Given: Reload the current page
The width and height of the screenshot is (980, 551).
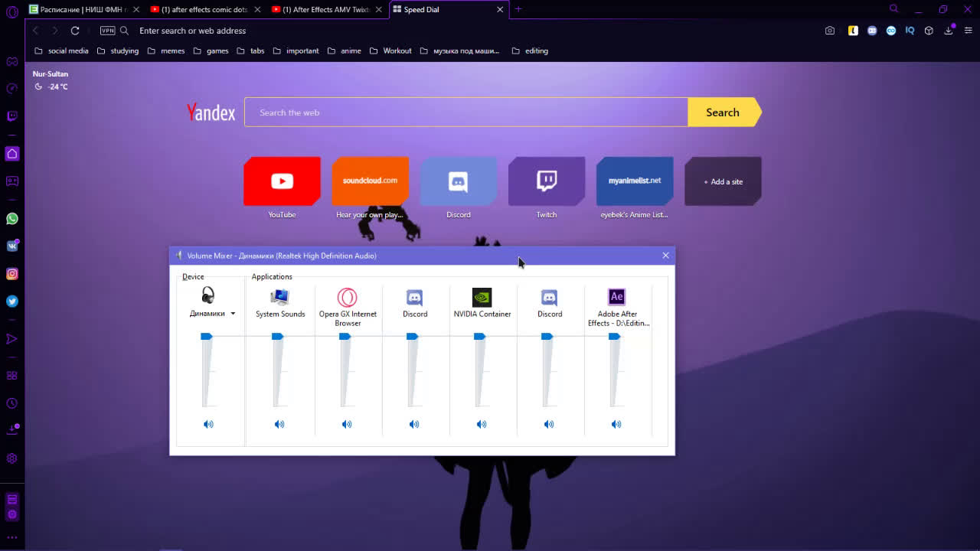Looking at the screenshot, I should point(75,31).
